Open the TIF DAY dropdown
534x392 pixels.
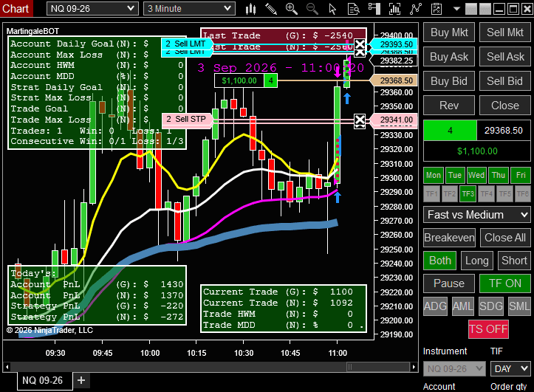[510, 369]
